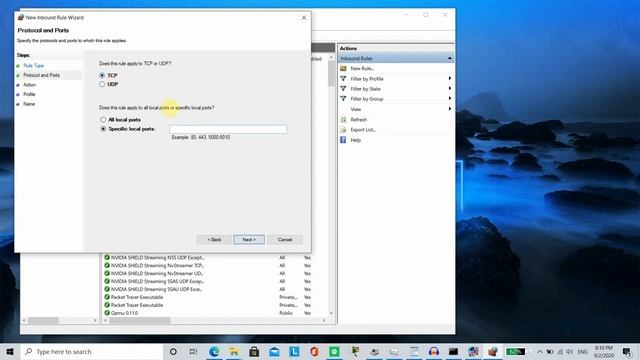Choose the Specific local ports option
This screenshot has height=360, width=640.
tap(103, 129)
